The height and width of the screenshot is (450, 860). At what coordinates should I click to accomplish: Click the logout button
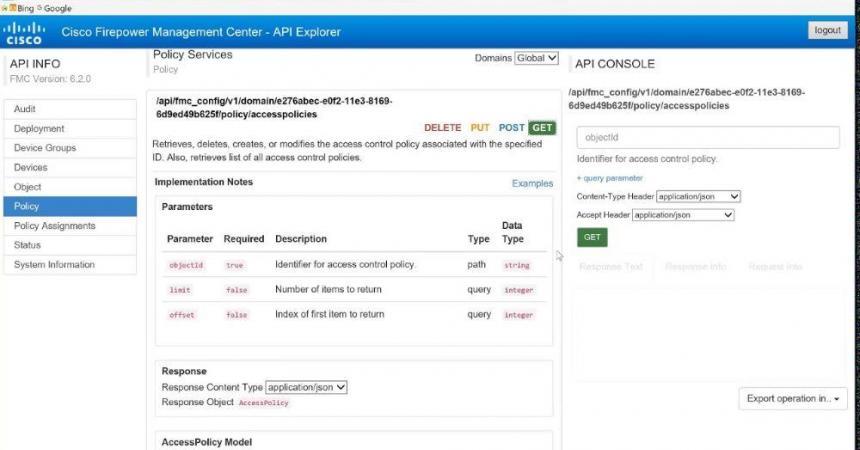point(827,30)
